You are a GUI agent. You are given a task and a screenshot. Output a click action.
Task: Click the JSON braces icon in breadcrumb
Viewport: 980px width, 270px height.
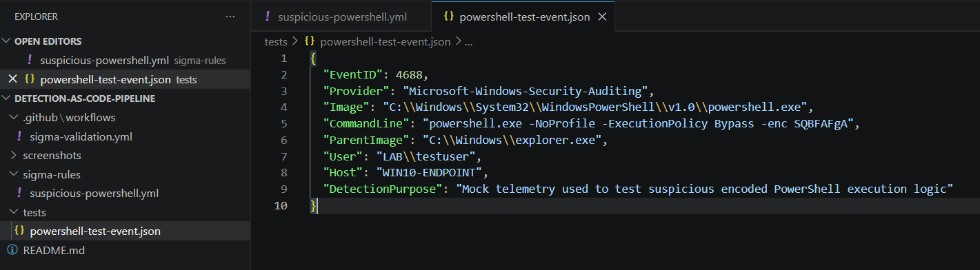310,42
